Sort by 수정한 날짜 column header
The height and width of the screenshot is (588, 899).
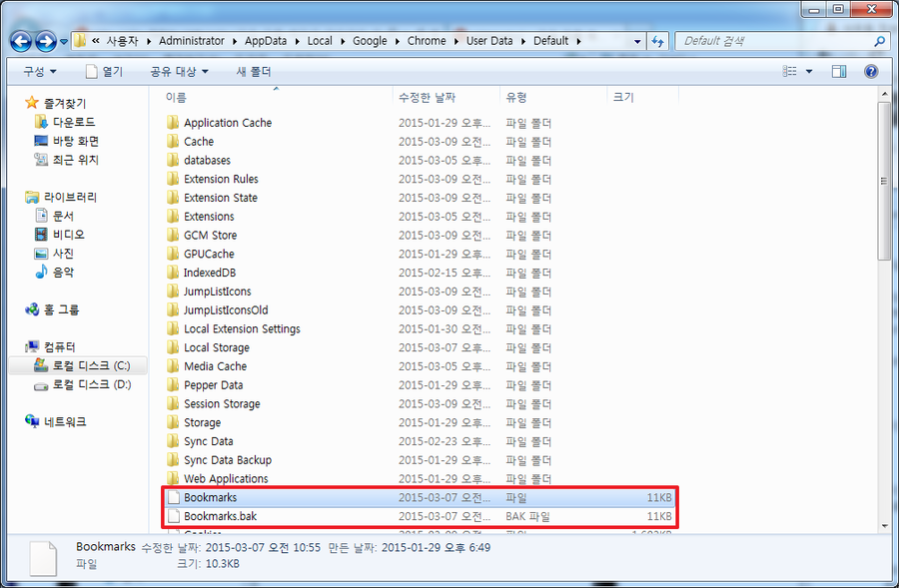point(427,97)
